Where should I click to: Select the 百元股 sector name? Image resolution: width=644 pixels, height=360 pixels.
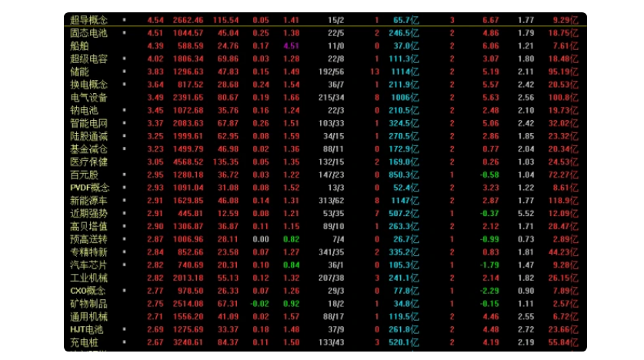pyautogui.click(x=84, y=175)
